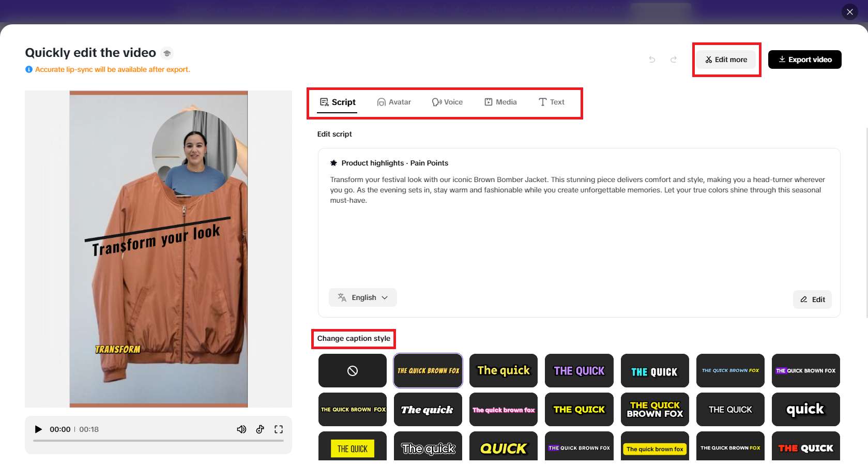The width and height of the screenshot is (868, 465).
Task: Seek along the video progress bar
Action: coord(158,441)
